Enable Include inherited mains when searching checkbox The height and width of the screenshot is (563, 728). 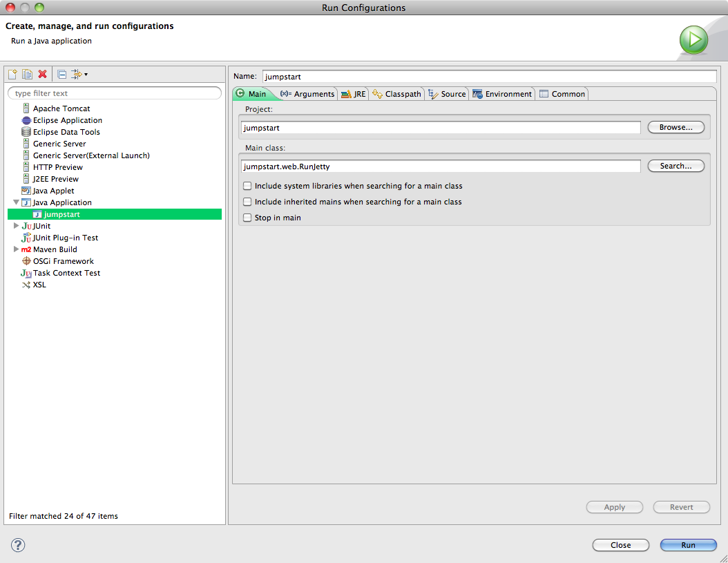pos(247,202)
